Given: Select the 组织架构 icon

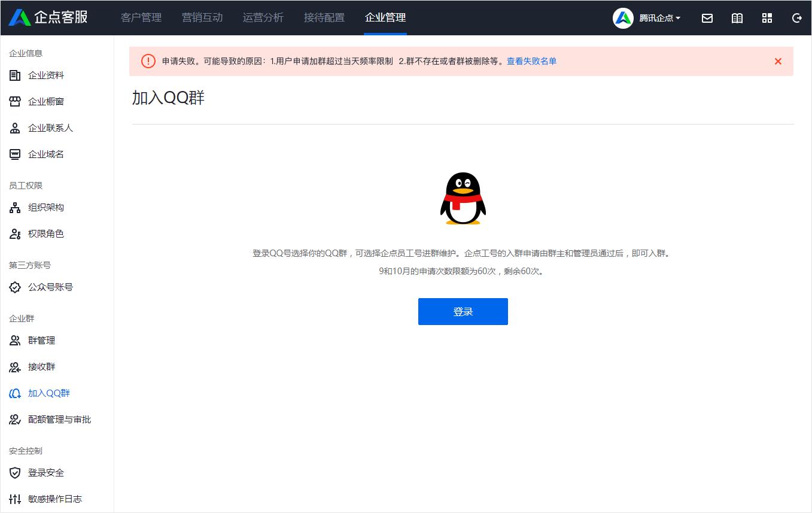Looking at the screenshot, I should click(15, 207).
